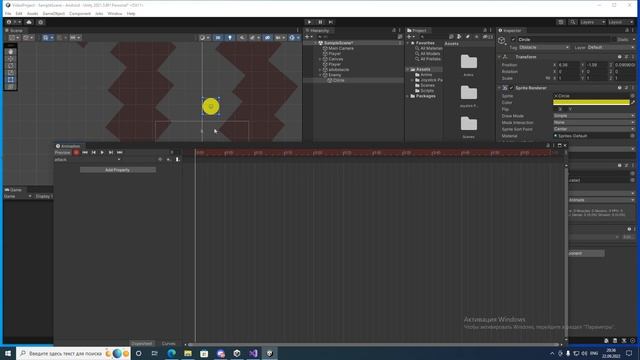Collapse the Enemy object in Hierarchy
Viewport: 640px width, 360px height.
pos(320,75)
